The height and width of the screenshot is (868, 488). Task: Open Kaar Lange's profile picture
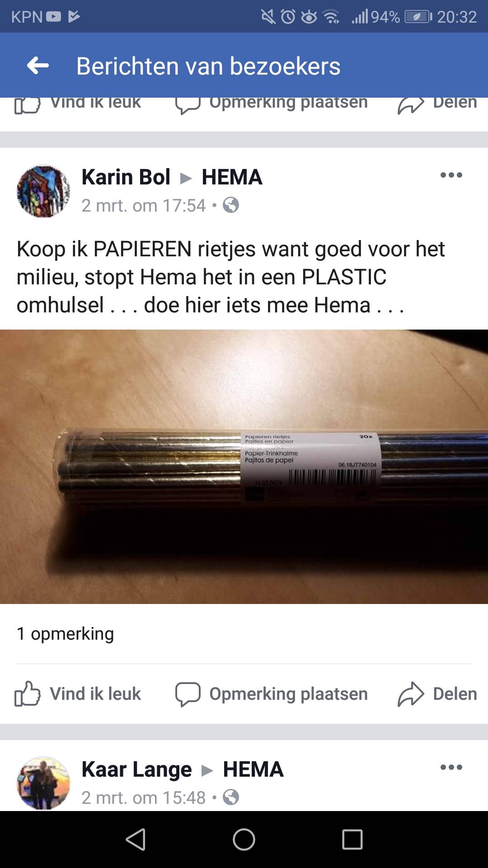point(43,783)
